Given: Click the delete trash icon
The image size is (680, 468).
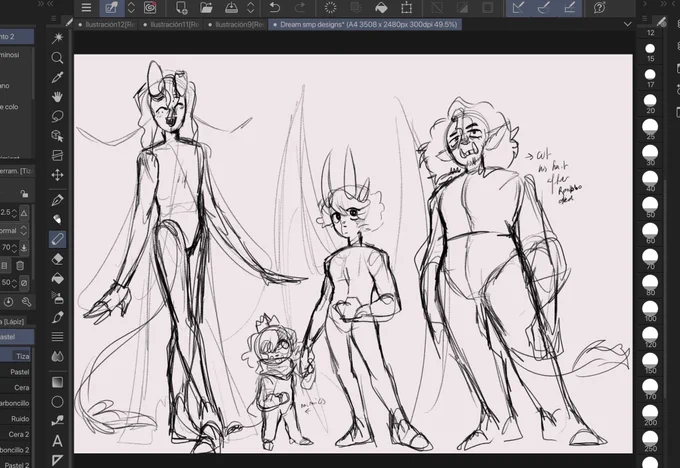Looking at the screenshot, I should point(20,265).
